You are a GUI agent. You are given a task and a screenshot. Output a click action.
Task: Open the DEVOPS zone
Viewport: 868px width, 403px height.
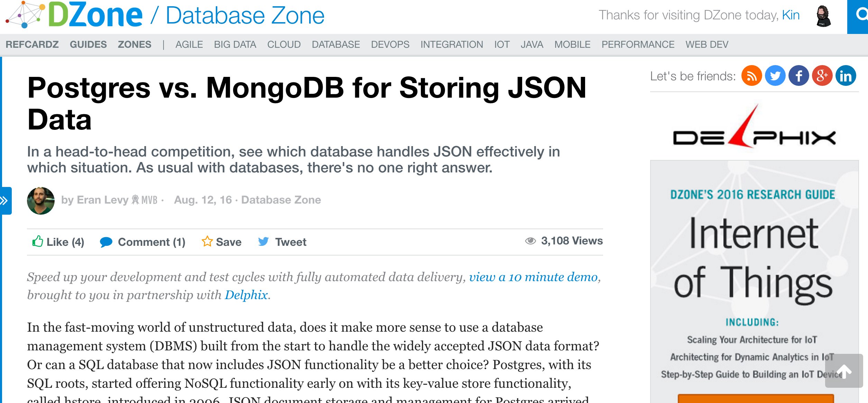tap(390, 45)
